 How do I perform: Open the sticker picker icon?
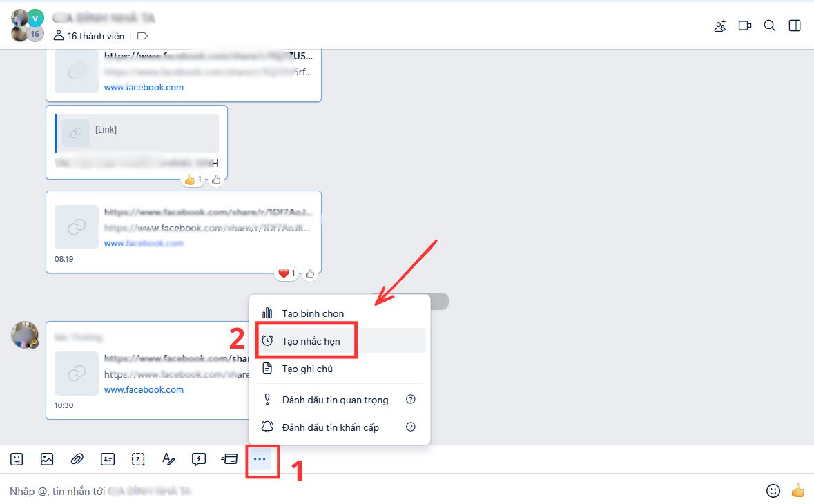click(x=16, y=458)
